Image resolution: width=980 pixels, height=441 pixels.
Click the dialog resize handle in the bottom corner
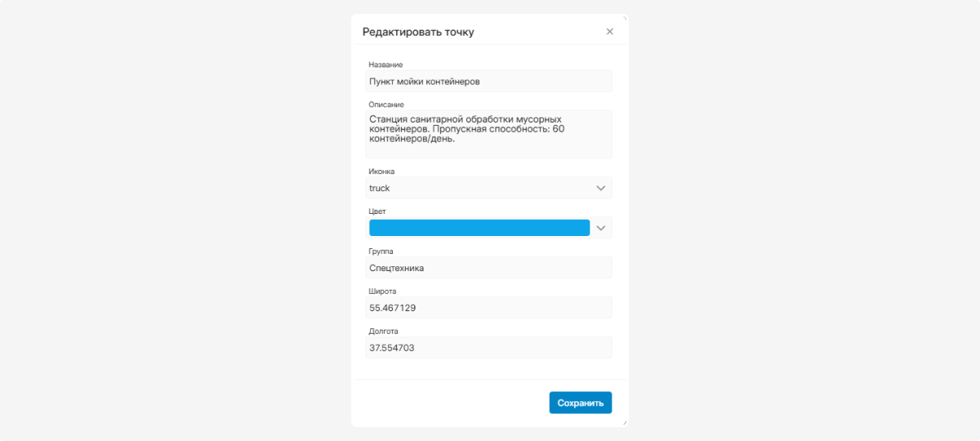coord(624,422)
